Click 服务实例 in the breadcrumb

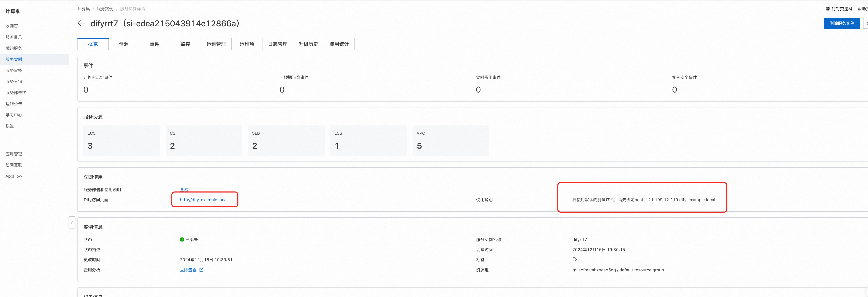105,9
